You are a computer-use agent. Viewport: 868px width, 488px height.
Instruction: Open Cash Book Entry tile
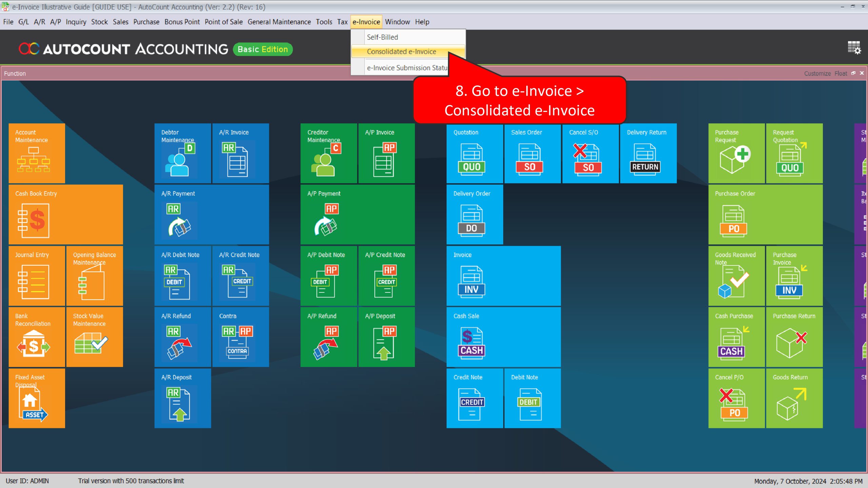(x=66, y=215)
